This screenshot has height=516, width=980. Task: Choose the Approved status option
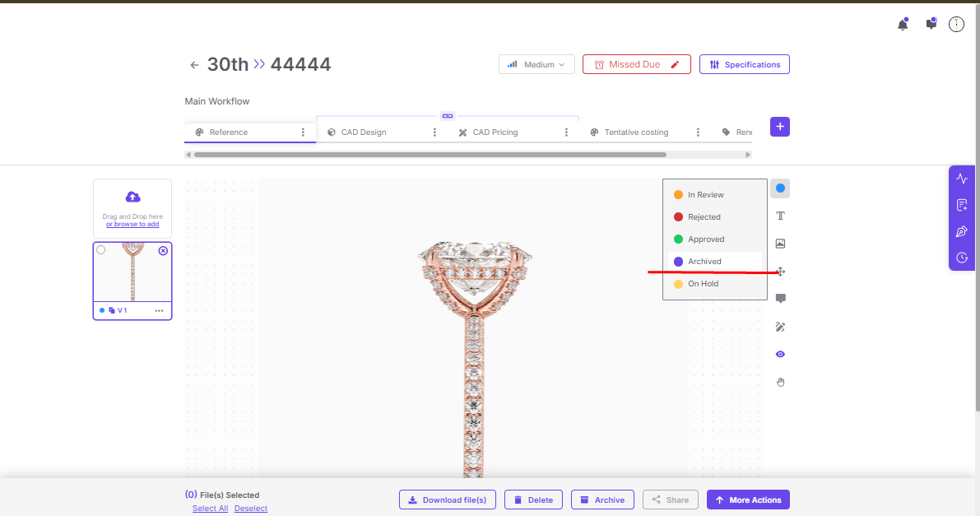pyautogui.click(x=705, y=239)
